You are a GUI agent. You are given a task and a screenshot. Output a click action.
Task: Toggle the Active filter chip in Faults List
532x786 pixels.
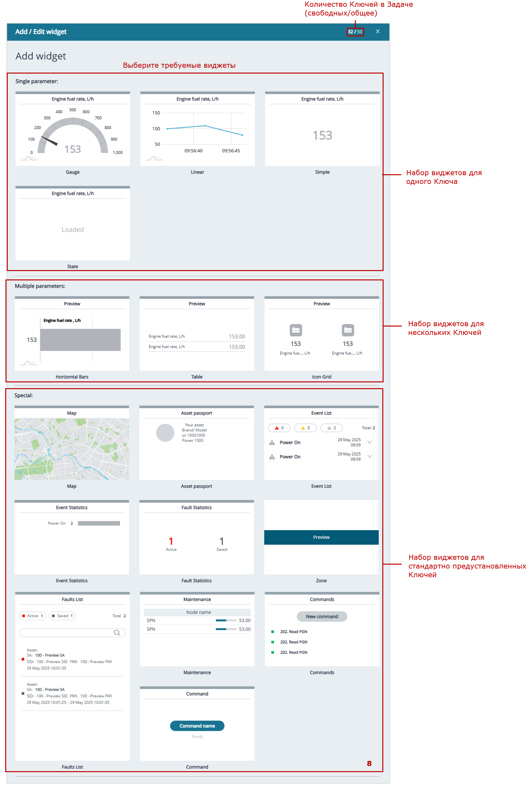pyautogui.click(x=33, y=616)
